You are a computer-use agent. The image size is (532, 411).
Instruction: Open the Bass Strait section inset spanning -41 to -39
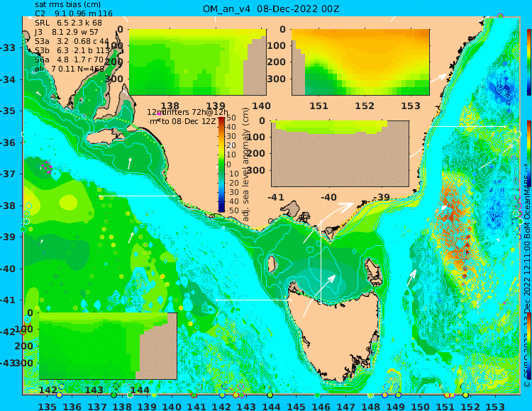pyautogui.click(x=340, y=154)
